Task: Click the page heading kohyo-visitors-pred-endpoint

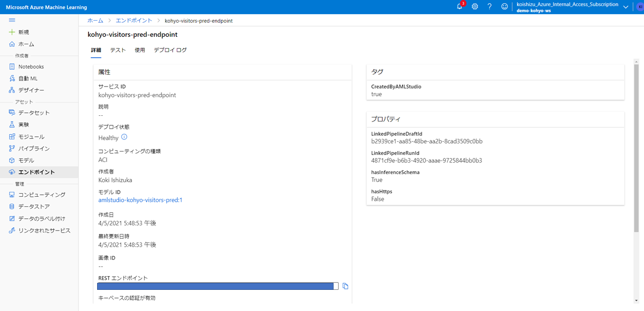Action: 132,35
